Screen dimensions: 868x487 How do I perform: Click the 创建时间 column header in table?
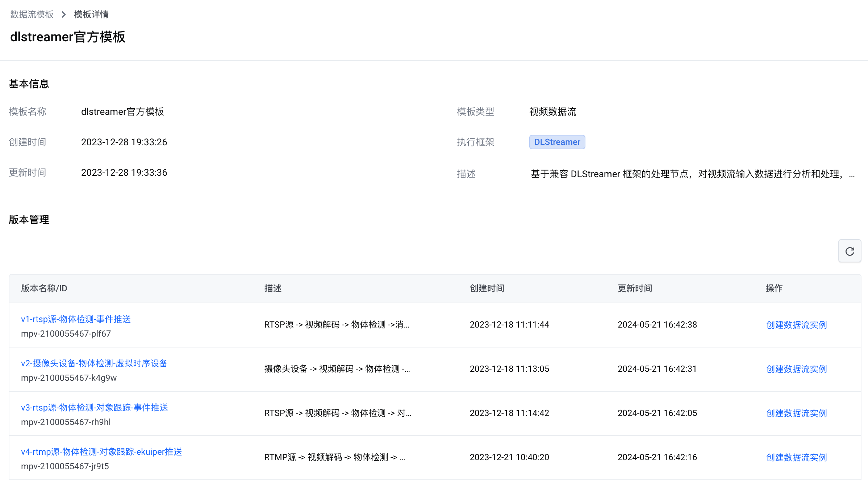point(487,288)
